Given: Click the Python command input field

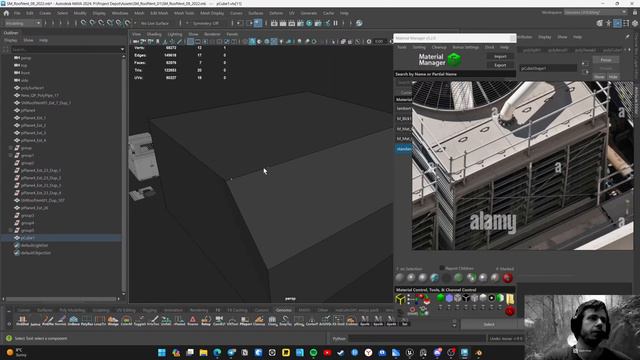Looking at the screenshot, I should point(417,338).
